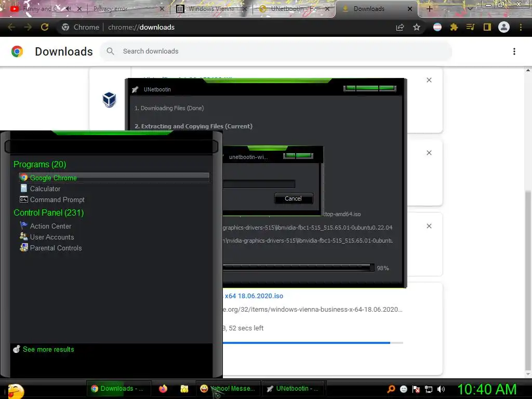This screenshot has height=399, width=532.
Task: Click the VirtualBox download file icon
Action: tap(109, 100)
